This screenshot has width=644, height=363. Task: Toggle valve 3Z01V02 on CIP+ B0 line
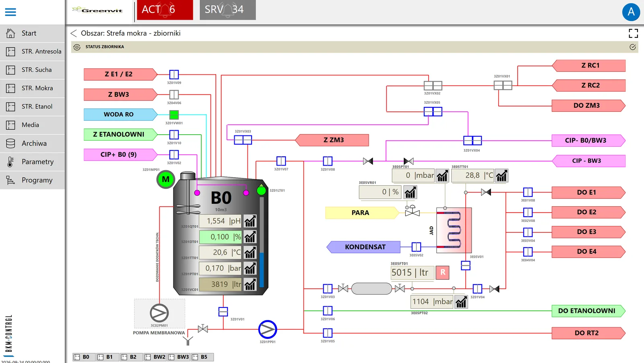174,154
